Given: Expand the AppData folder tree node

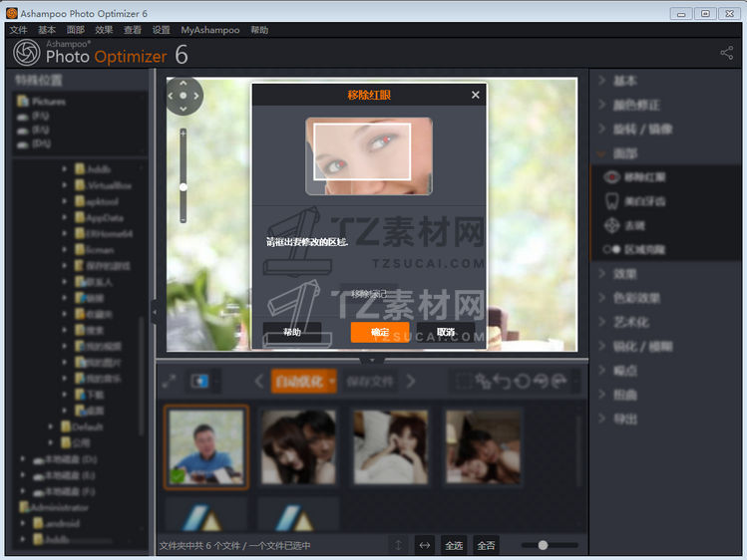Looking at the screenshot, I should pyautogui.click(x=64, y=217).
